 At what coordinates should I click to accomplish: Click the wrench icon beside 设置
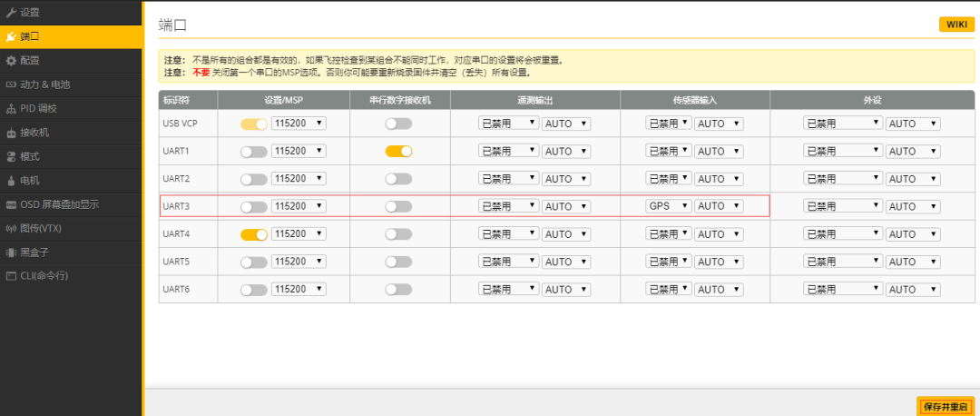pos(11,12)
